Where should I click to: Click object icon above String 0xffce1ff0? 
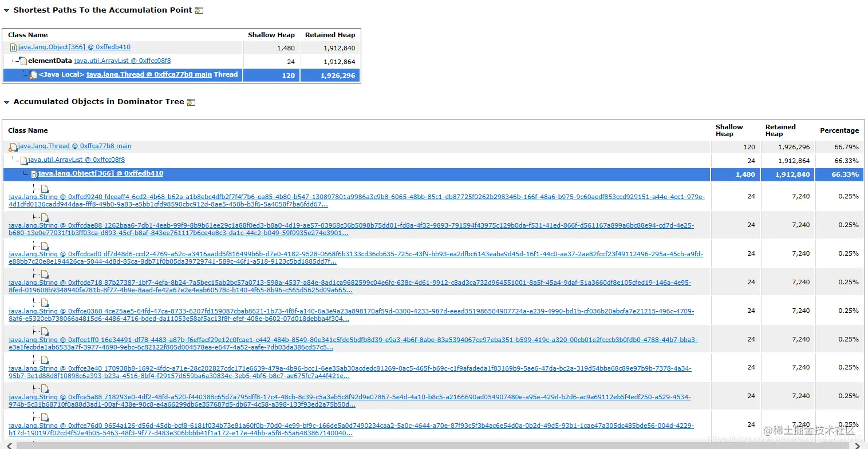[45, 332]
